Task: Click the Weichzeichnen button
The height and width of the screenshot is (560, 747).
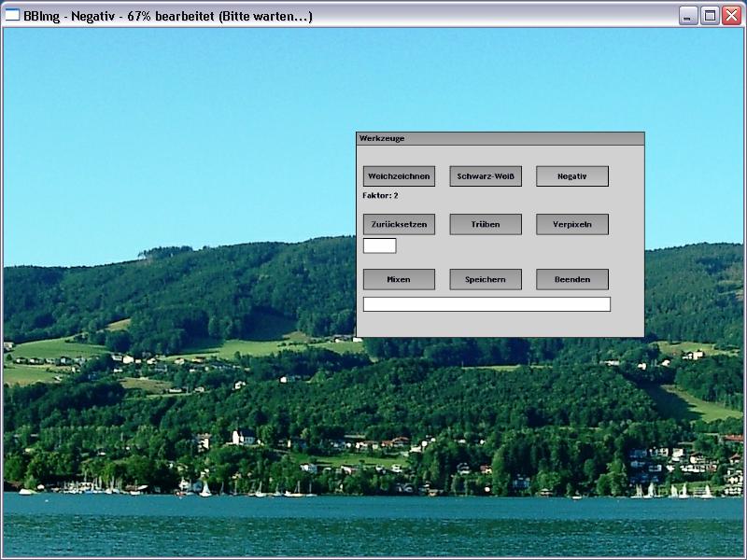Action: click(x=399, y=176)
